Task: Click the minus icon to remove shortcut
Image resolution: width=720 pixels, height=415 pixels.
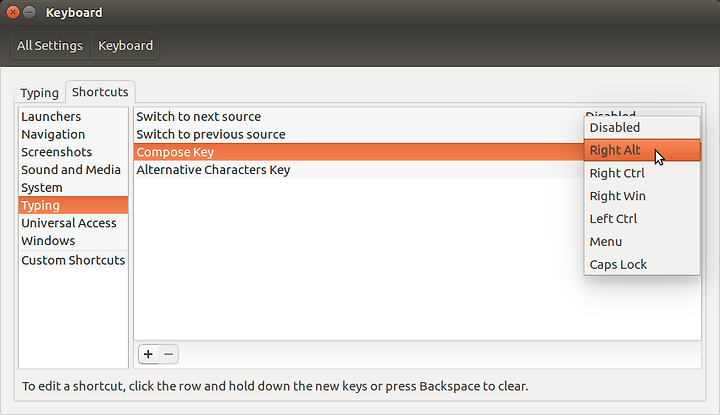Action: click(x=169, y=354)
